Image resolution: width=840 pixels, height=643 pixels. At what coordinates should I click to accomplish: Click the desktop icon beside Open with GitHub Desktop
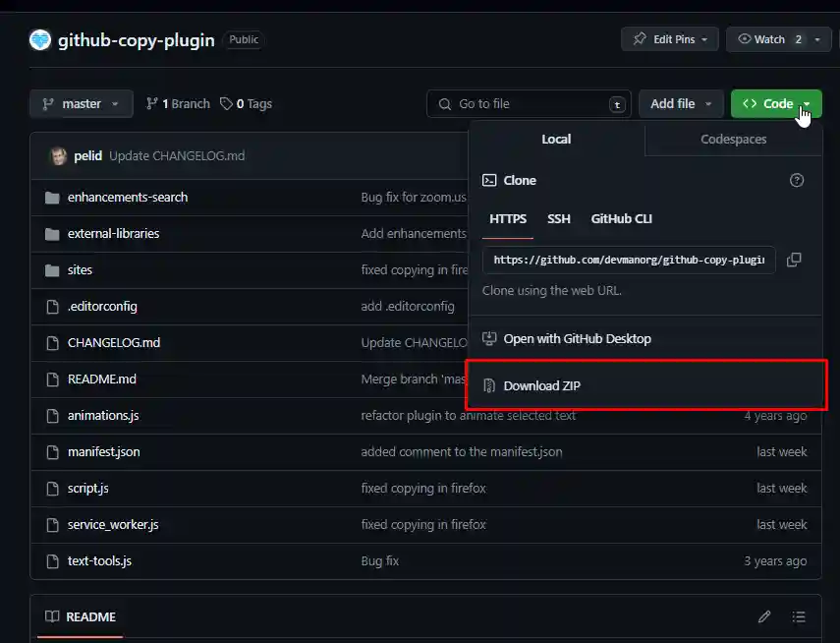(x=489, y=338)
